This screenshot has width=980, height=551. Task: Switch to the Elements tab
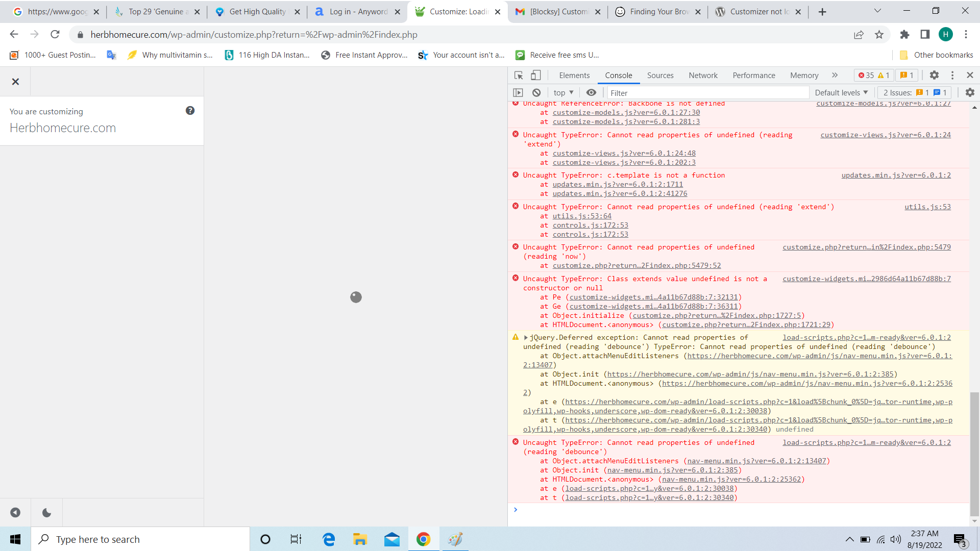pyautogui.click(x=574, y=76)
